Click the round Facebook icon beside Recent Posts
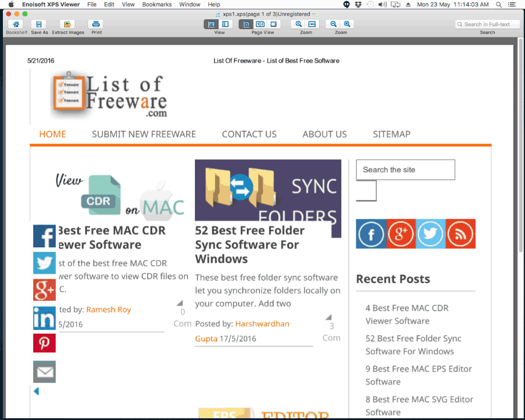Image resolution: width=525 pixels, height=420 pixels. 371,234
